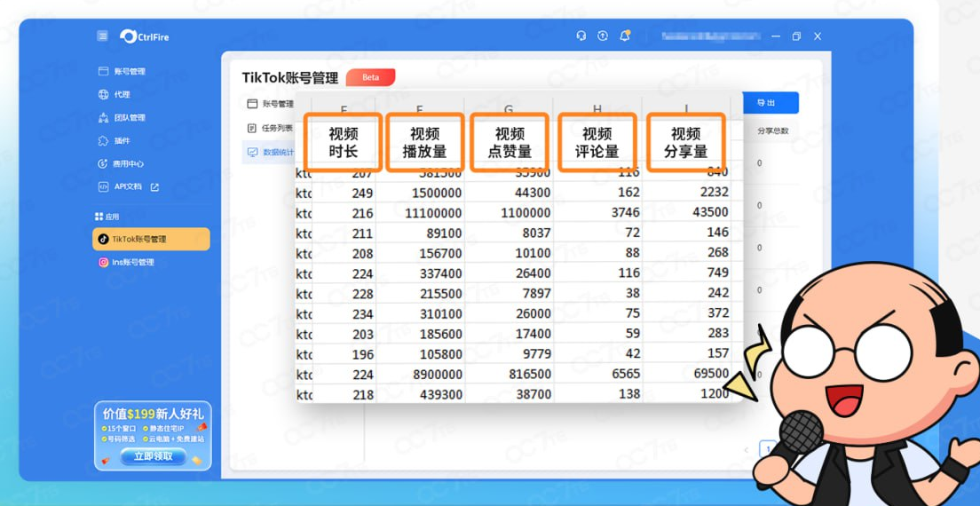Click the 分享总数 column header

[x=773, y=131]
